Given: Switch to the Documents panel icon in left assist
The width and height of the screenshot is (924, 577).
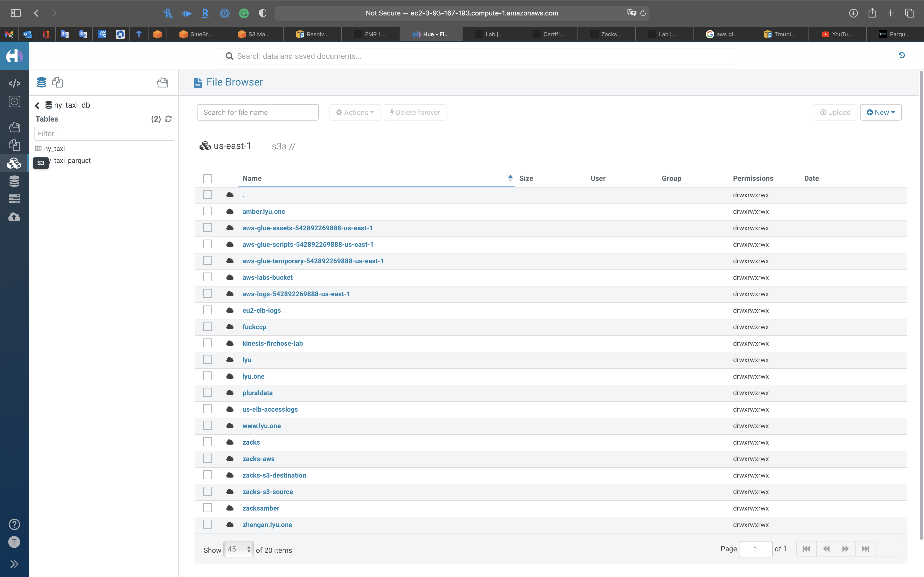Looking at the screenshot, I should [x=58, y=82].
